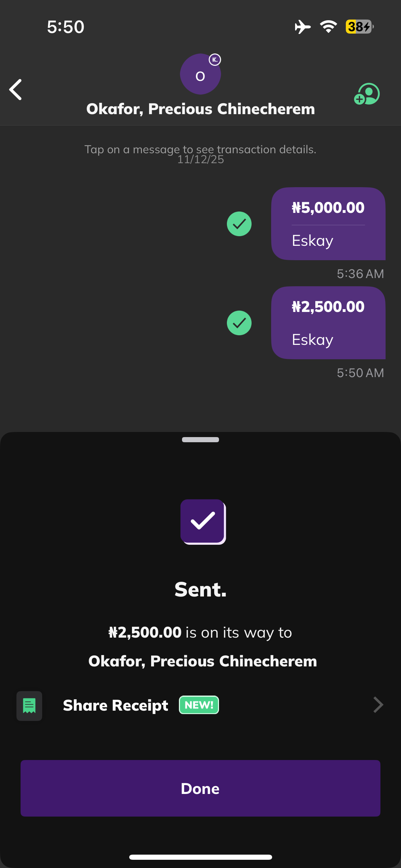Image resolution: width=401 pixels, height=868 pixels.
Task: Tap the Okafor, Precious Chinecherem header name
Action: [x=200, y=109]
